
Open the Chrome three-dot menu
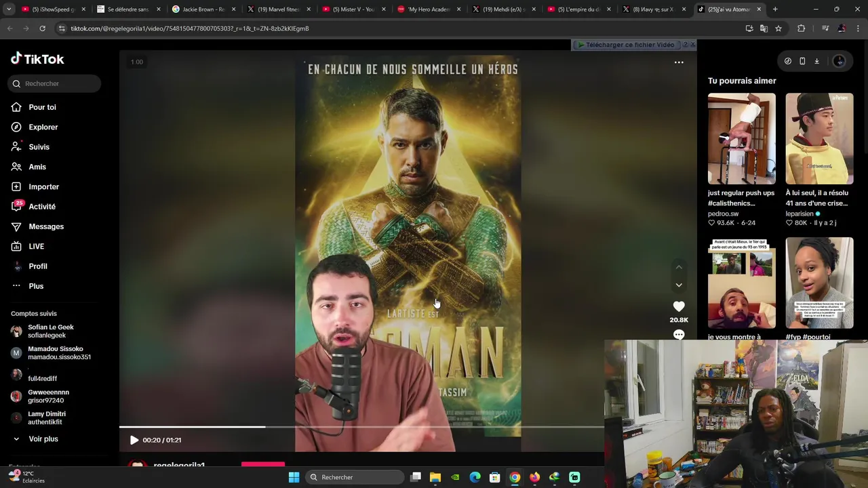pyautogui.click(x=859, y=28)
